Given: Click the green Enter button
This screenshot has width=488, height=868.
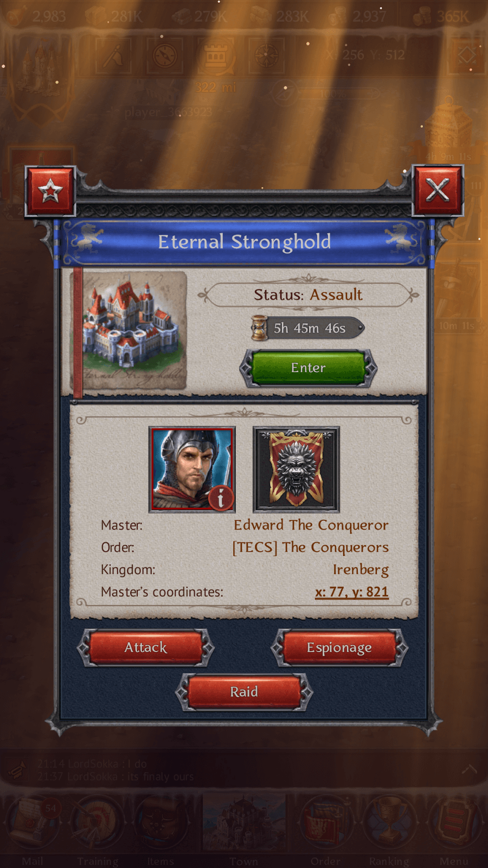Looking at the screenshot, I should [x=309, y=368].
